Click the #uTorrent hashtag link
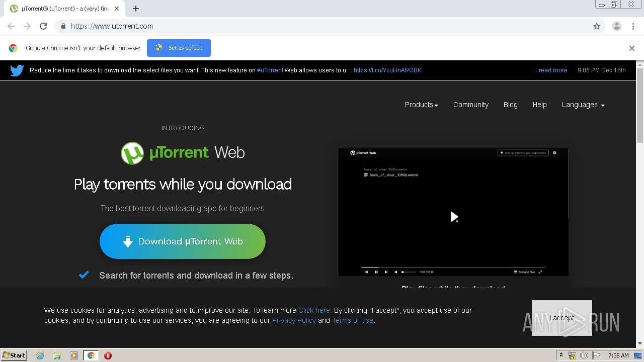This screenshot has width=644, height=362. click(x=270, y=70)
